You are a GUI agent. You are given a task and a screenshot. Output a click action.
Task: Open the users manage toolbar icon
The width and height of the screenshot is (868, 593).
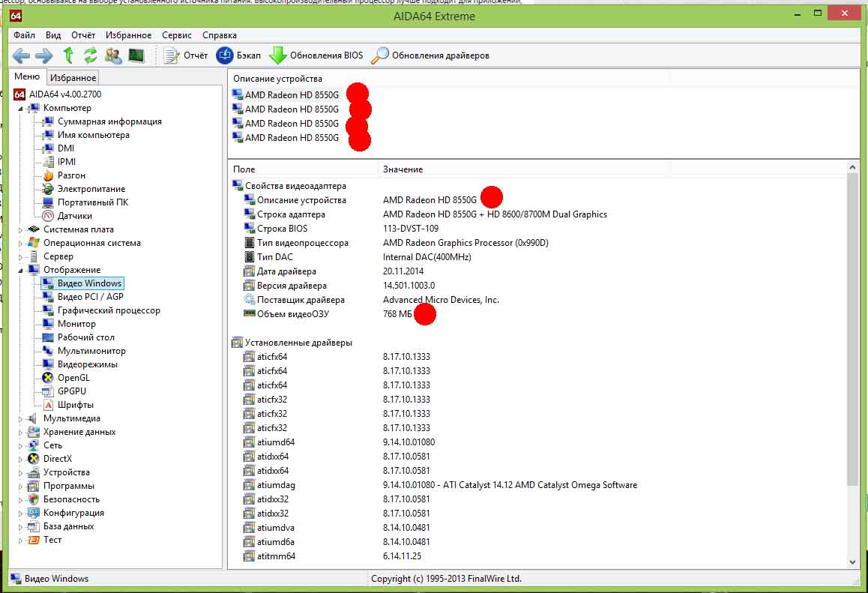(x=113, y=55)
